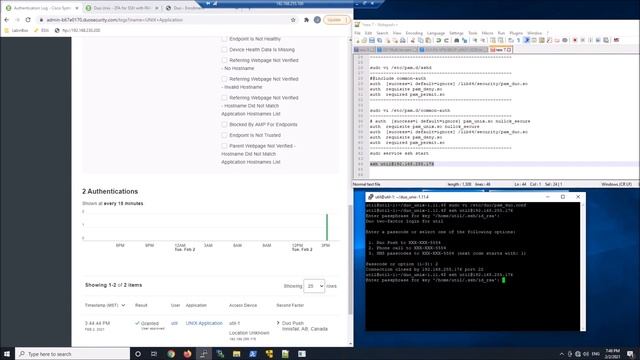Open Notepad++ Encoding menu
This screenshot has height=360, width=640.
click(x=414, y=33)
